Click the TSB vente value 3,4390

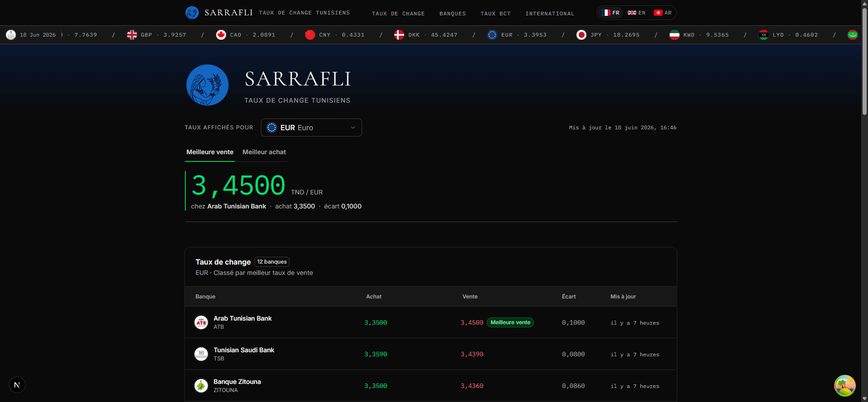[x=472, y=354]
